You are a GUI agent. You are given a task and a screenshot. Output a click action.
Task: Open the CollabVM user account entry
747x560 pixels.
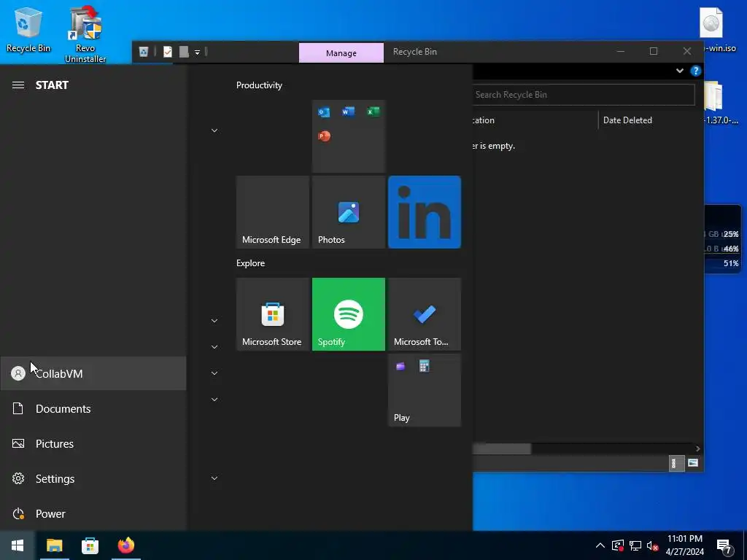coord(93,374)
